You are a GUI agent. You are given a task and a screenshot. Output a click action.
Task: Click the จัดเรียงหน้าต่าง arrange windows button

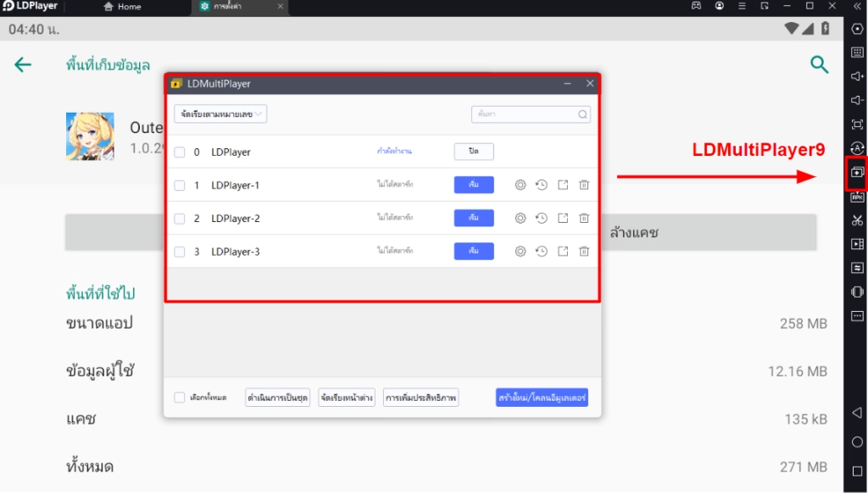point(347,398)
